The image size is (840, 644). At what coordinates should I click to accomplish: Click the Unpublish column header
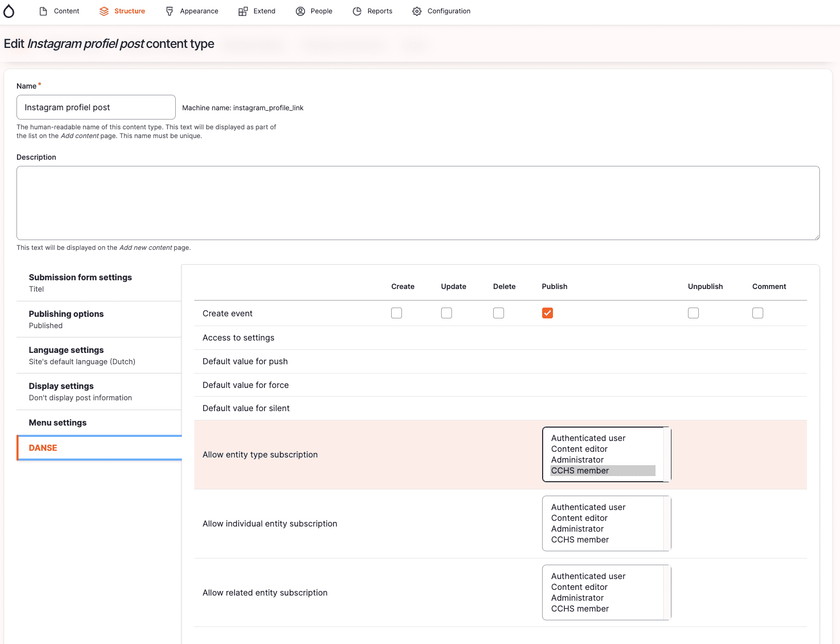point(705,286)
